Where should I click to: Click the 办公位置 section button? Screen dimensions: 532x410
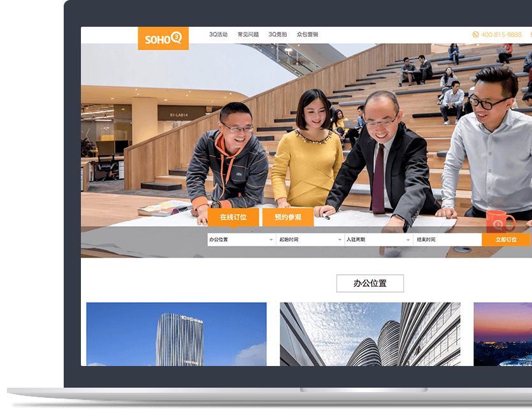pyautogui.click(x=370, y=283)
